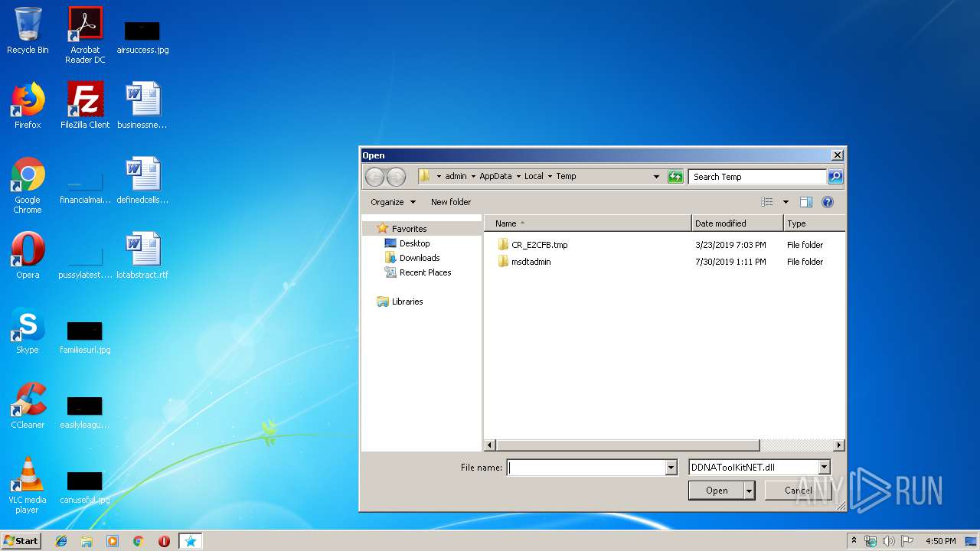
Task: Open the Recycle Bin desktop icon
Action: coord(28,31)
